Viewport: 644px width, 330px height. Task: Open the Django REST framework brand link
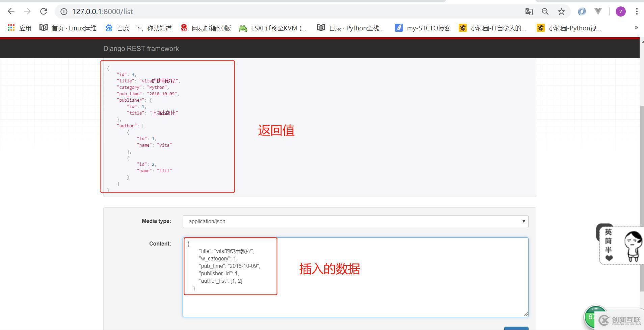point(141,49)
